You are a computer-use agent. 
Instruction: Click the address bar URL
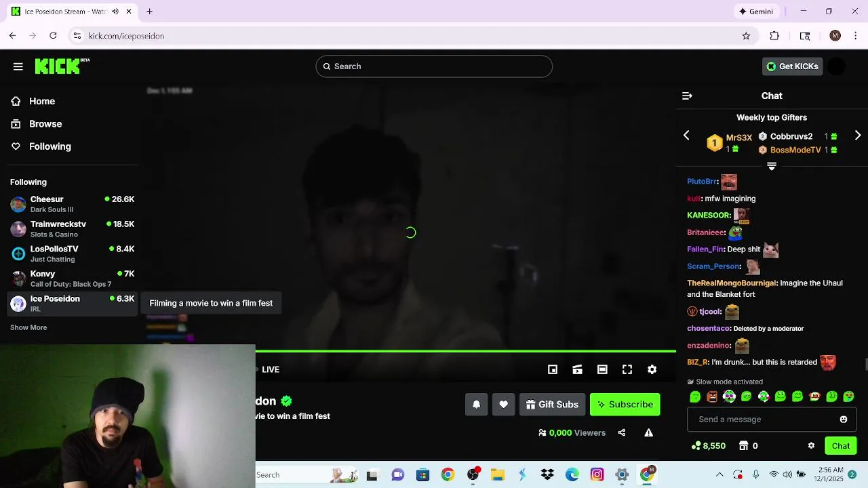(x=126, y=36)
